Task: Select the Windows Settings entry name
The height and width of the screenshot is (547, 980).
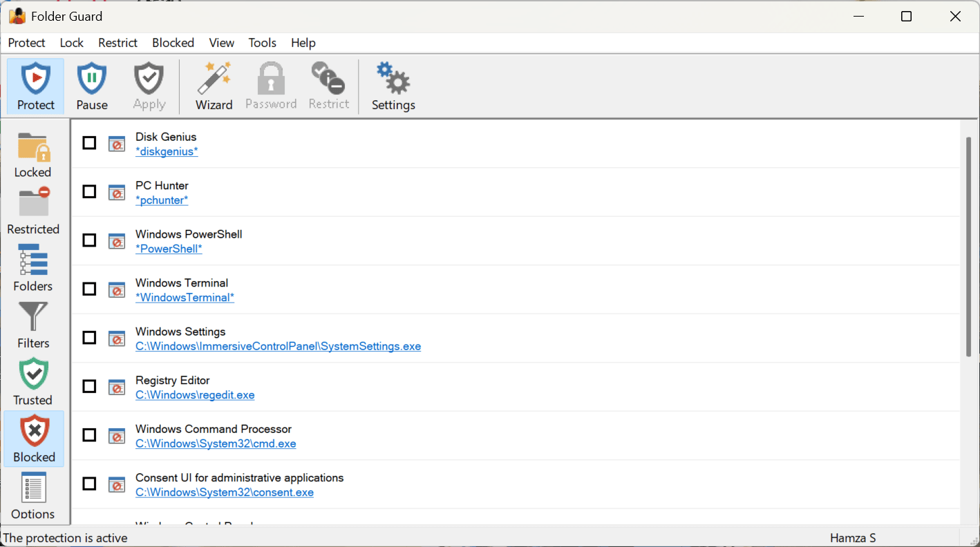Action: click(x=180, y=332)
